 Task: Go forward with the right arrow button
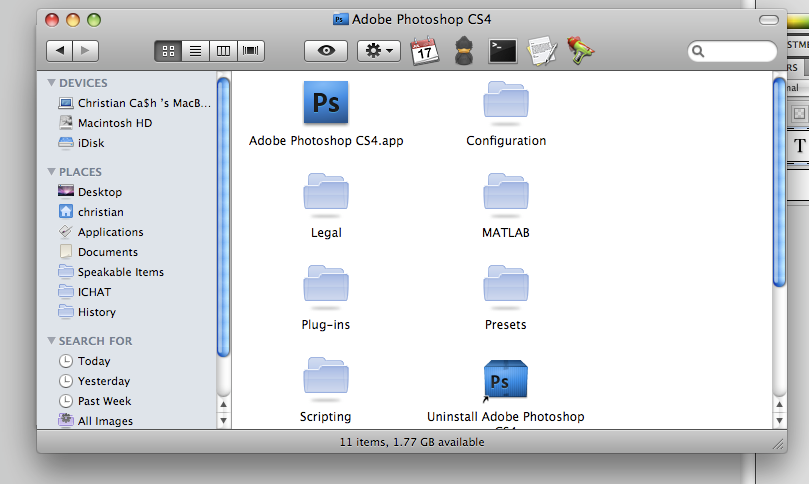86,51
